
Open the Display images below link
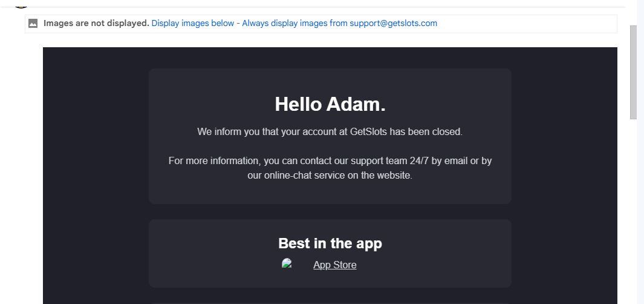[x=193, y=24]
